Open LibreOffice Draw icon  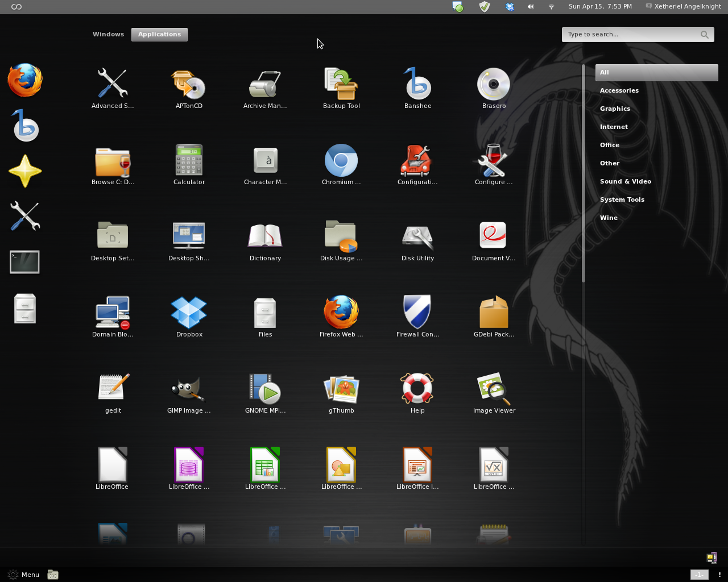click(x=341, y=464)
